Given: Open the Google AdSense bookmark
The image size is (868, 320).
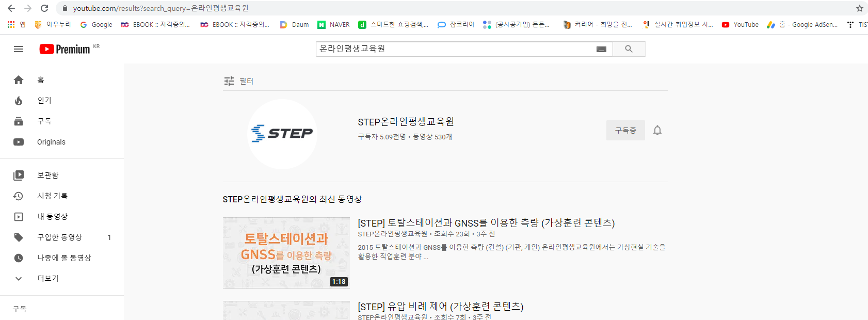Looking at the screenshot, I should pos(802,24).
